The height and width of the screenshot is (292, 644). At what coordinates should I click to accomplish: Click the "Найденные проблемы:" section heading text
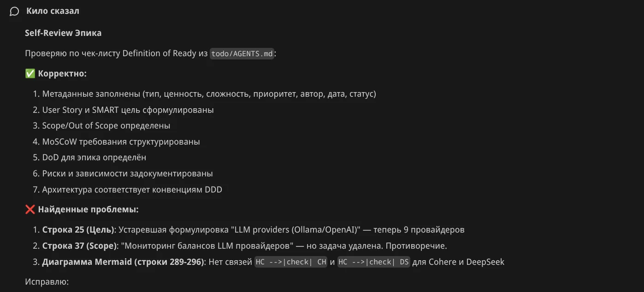(x=88, y=210)
